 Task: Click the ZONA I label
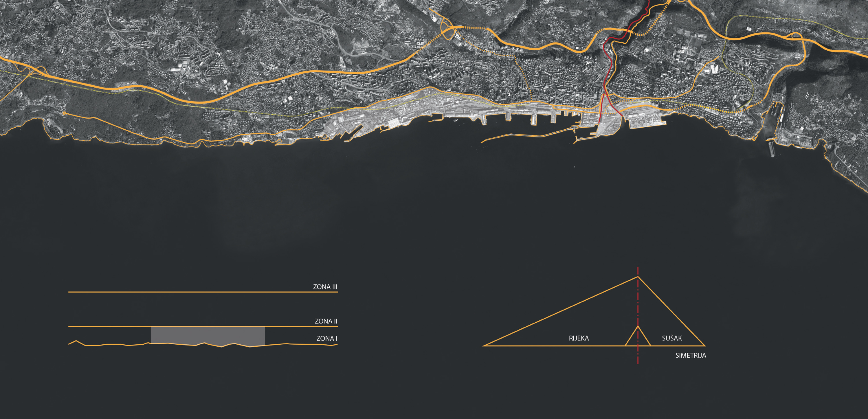click(326, 339)
